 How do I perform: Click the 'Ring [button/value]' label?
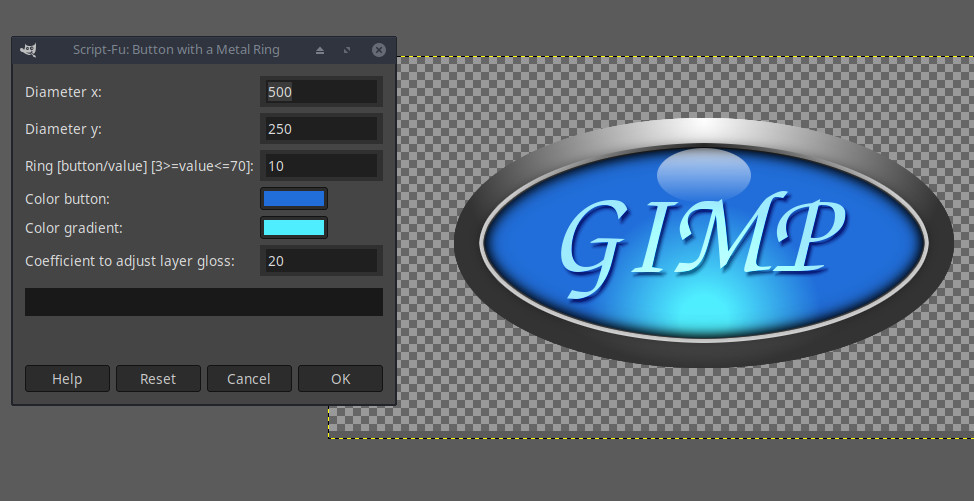click(139, 166)
